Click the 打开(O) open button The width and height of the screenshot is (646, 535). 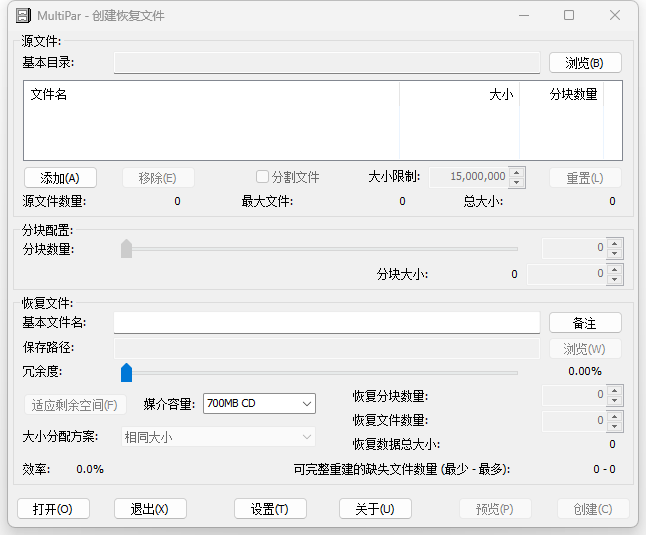(53, 509)
